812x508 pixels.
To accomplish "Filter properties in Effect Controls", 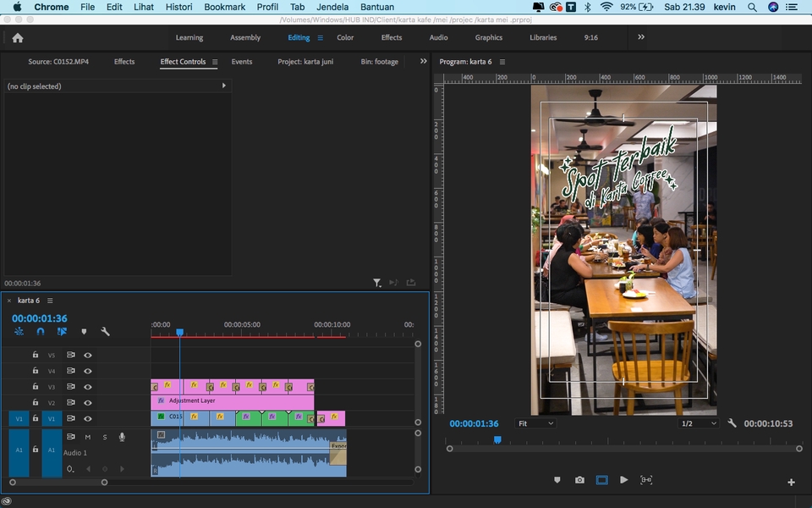I will [x=377, y=283].
